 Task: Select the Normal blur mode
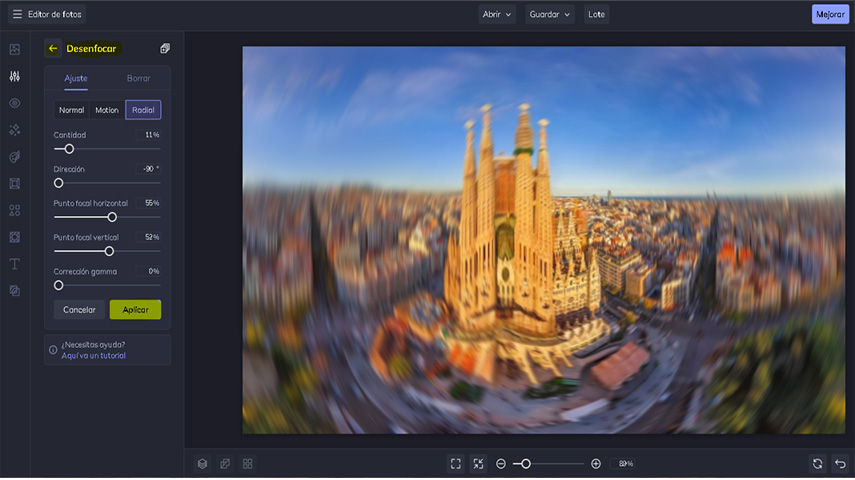72,110
